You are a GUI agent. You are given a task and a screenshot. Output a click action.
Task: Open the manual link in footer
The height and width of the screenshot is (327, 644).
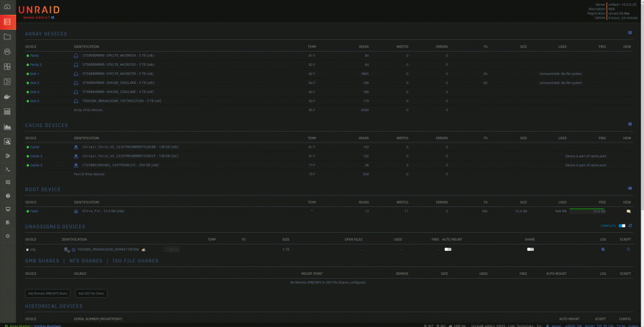coord(555,325)
